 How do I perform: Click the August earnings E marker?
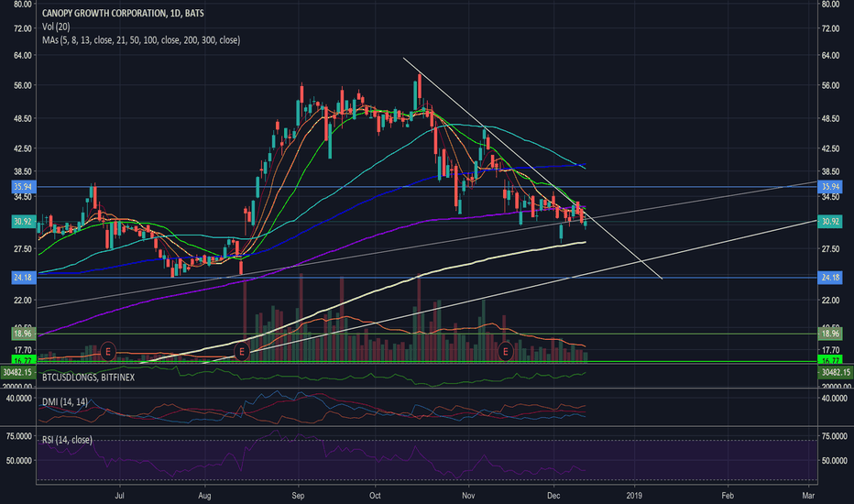[241, 352]
